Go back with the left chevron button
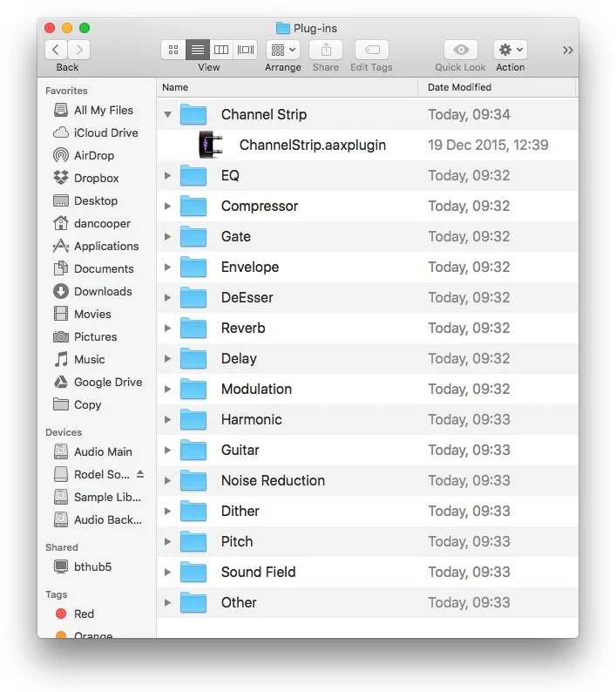 [x=56, y=50]
